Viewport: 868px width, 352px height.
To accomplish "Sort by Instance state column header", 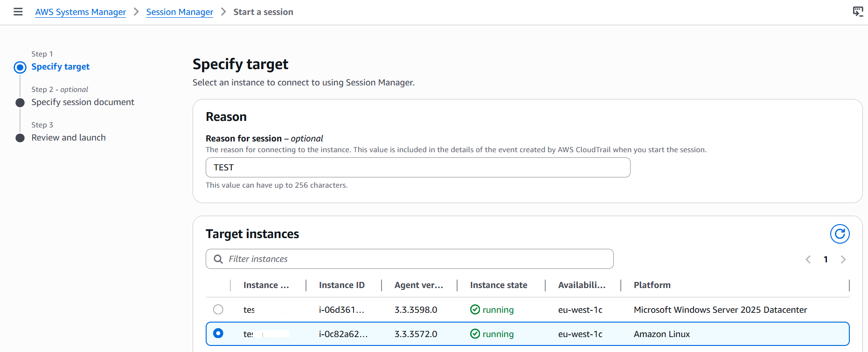I will click(499, 285).
